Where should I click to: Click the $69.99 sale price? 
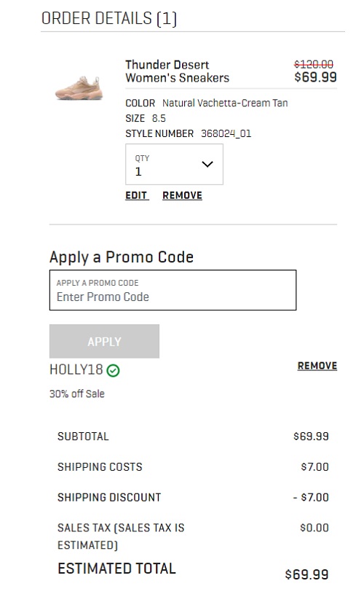[x=315, y=77]
